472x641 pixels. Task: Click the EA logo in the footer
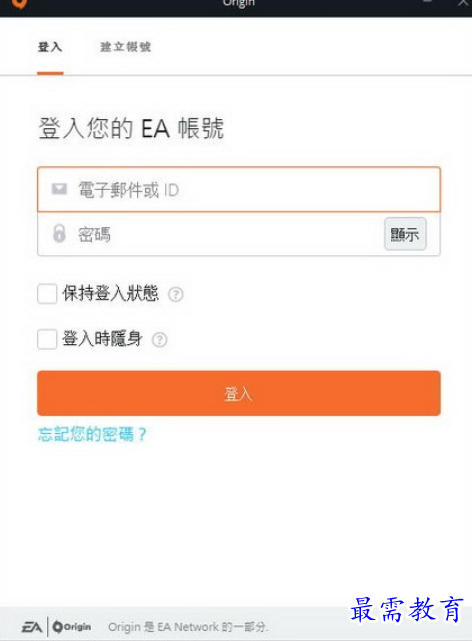pyautogui.click(x=32, y=627)
